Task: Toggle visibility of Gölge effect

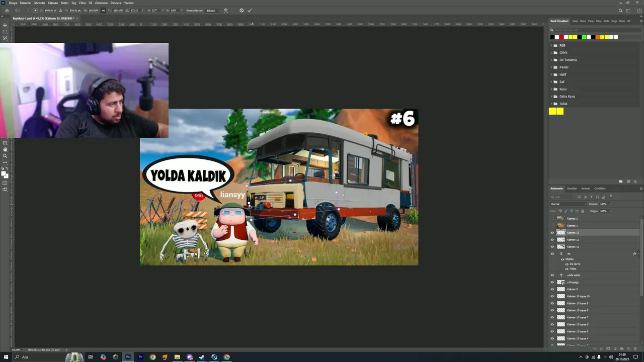Action: point(567,268)
